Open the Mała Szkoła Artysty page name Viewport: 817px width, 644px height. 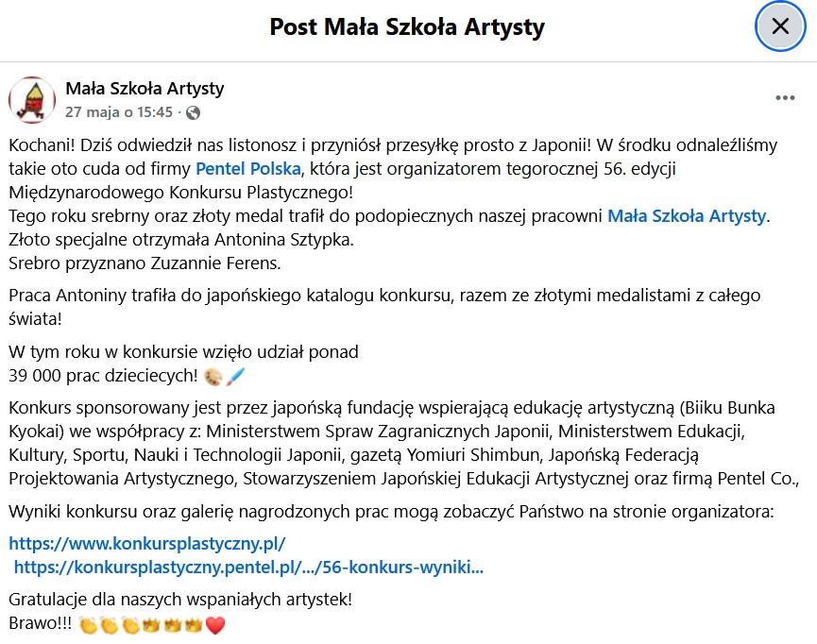pyautogui.click(x=145, y=89)
